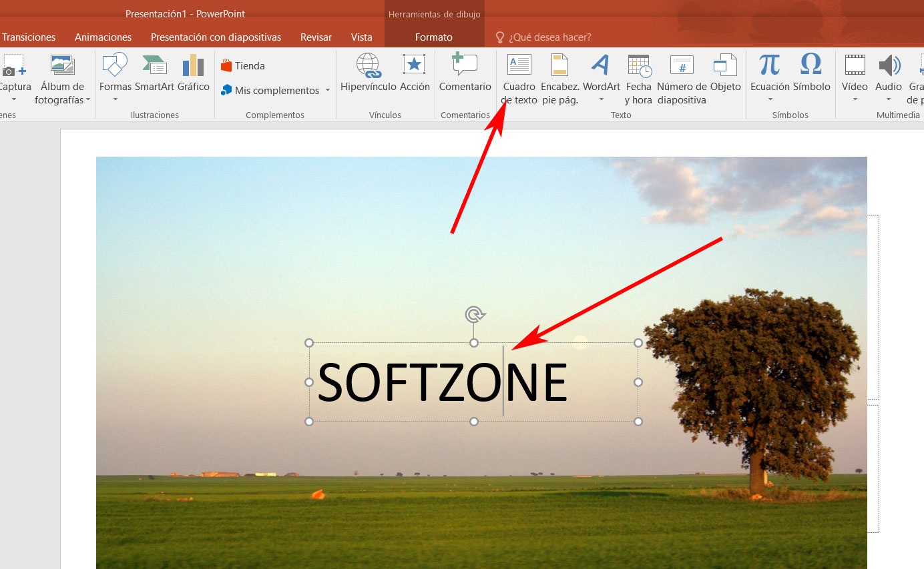Select the Formato drawing tools tab
This screenshot has width=924, height=569.
pos(434,37)
